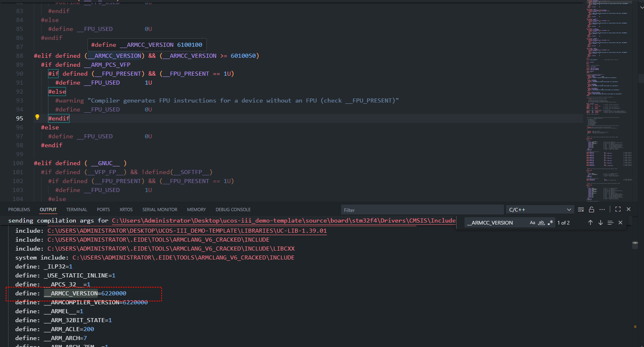Click find in selection icon

[610, 223]
